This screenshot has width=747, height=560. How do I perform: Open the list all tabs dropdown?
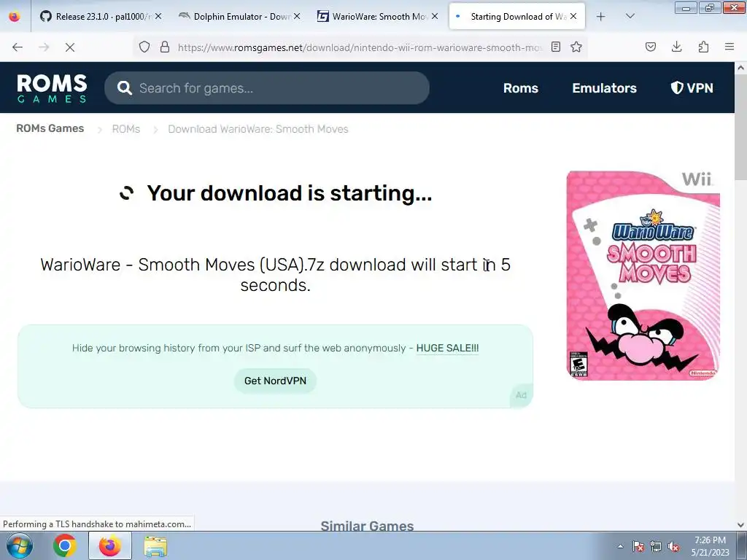pos(630,17)
